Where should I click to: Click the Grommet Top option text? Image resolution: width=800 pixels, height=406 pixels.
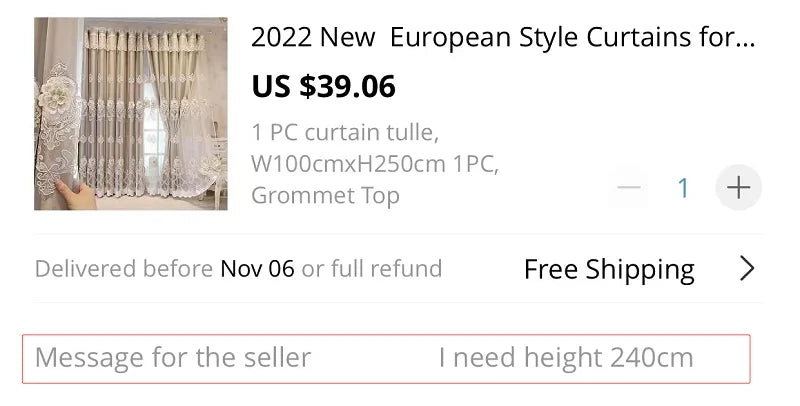(x=325, y=195)
